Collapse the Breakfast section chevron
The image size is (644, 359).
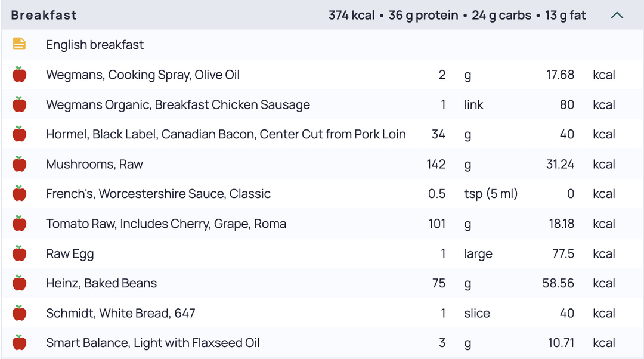(617, 16)
